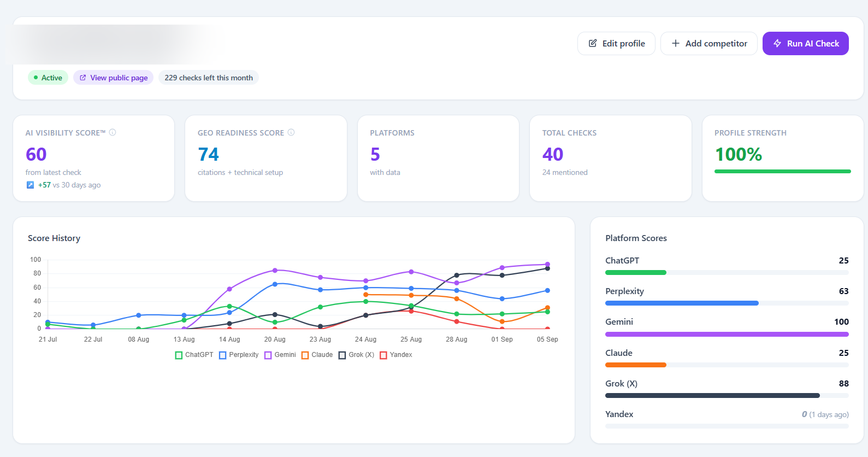
Task: Click the Claude platform name in scores
Action: pos(619,353)
